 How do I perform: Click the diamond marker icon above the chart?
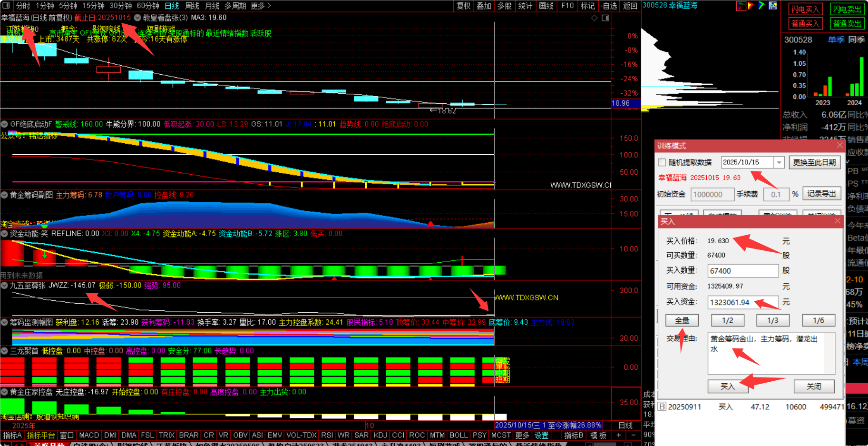tap(594, 18)
